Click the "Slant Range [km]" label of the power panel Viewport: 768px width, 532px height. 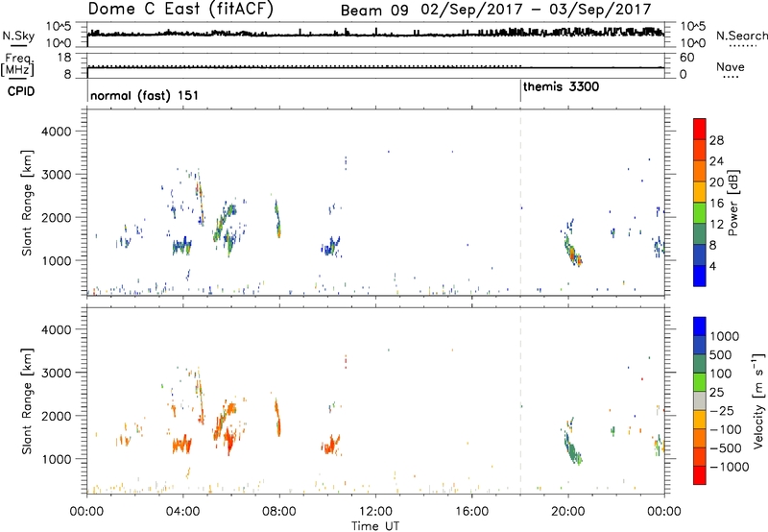[x=27, y=203]
